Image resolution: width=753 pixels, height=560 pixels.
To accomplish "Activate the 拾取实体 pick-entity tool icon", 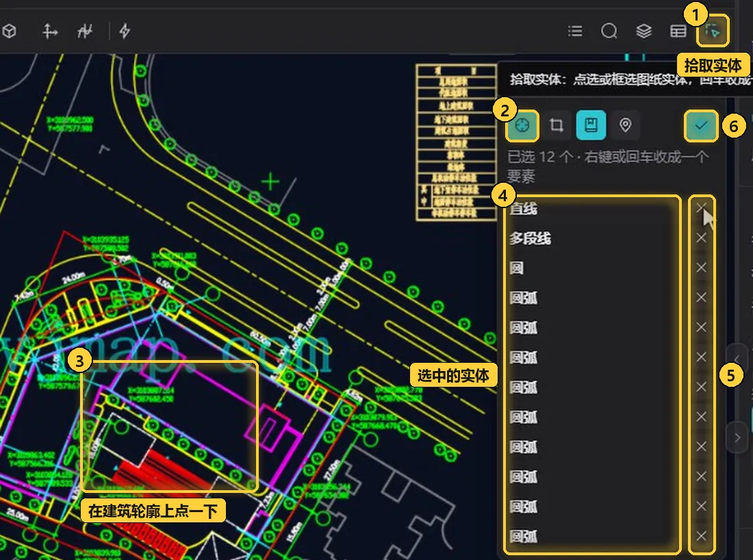I will pyautogui.click(x=713, y=31).
